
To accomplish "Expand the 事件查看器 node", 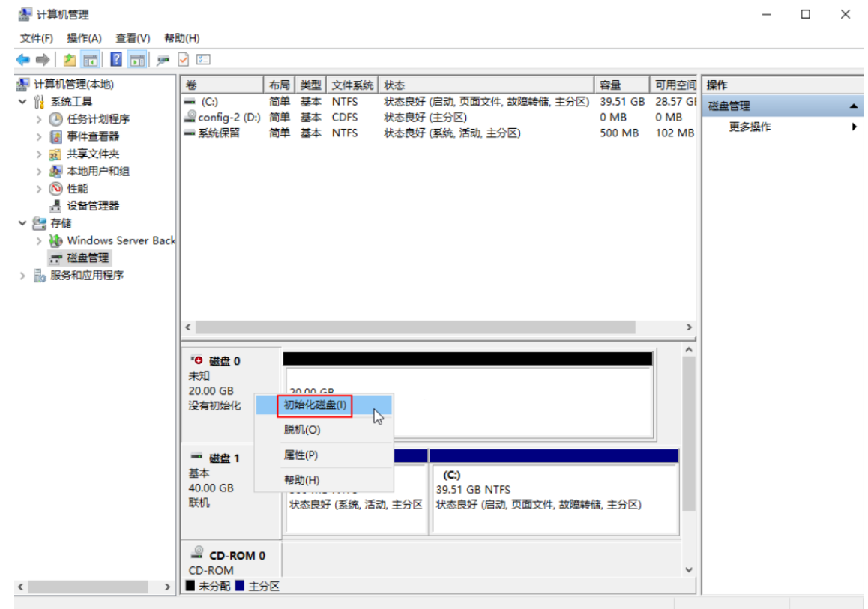I will coord(39,136).
